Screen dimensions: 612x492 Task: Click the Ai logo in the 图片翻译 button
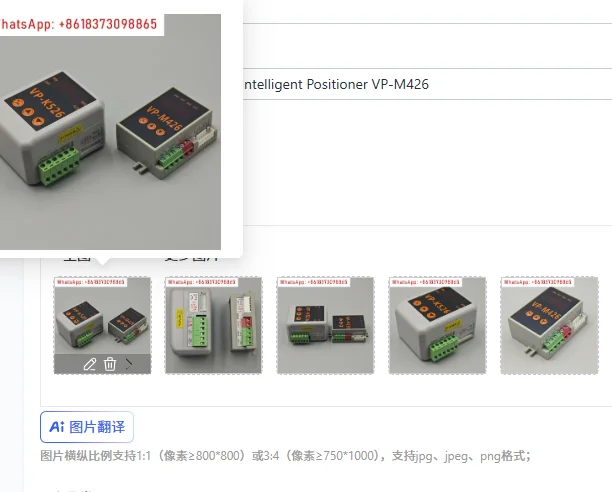[x=57, y=427]
